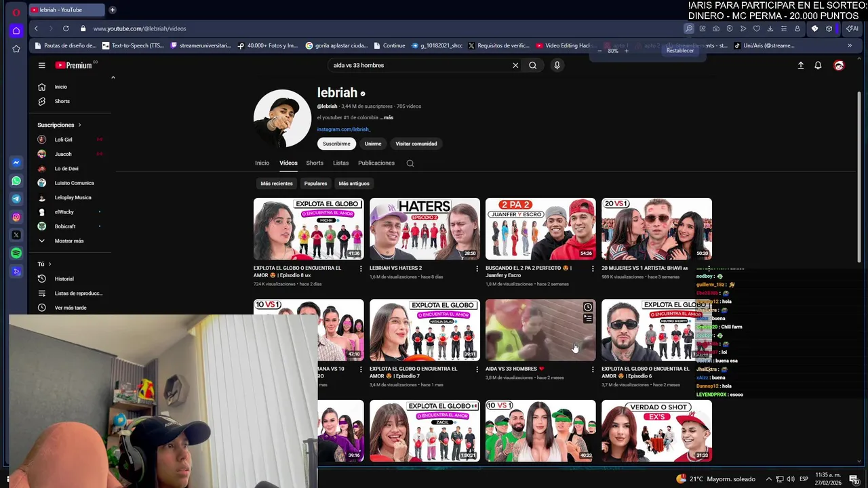Screen dimensions: 868x488
Task: Open X (Twitter) in Opera sidebar
Action: 16,235
